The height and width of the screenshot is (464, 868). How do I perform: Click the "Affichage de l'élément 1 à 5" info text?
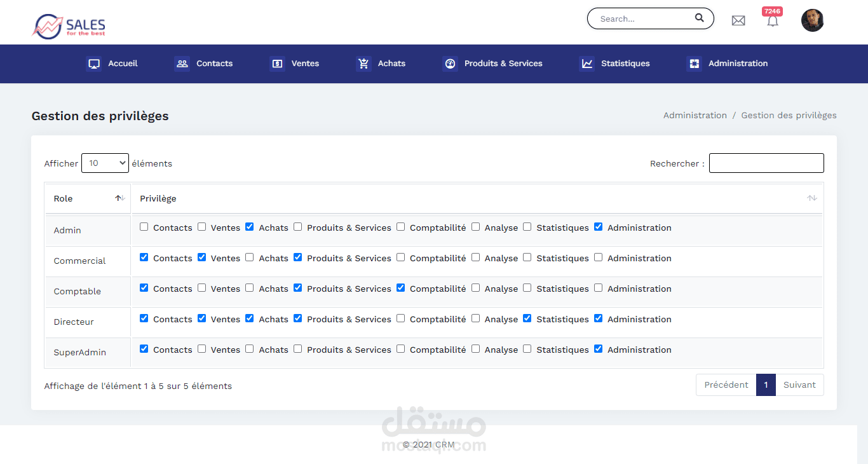[x=138, y=386]
